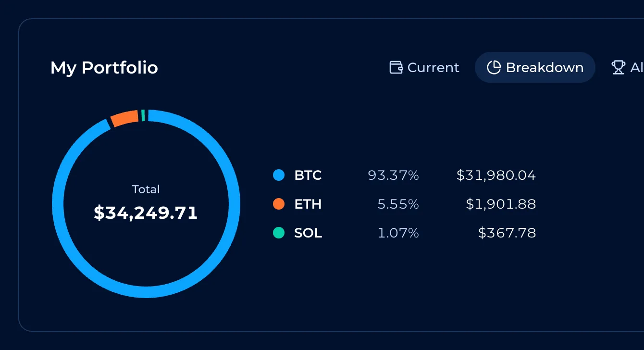Select the SOL row label
Viewport: 644px width, 350px height.
click(x=308, y=233)
